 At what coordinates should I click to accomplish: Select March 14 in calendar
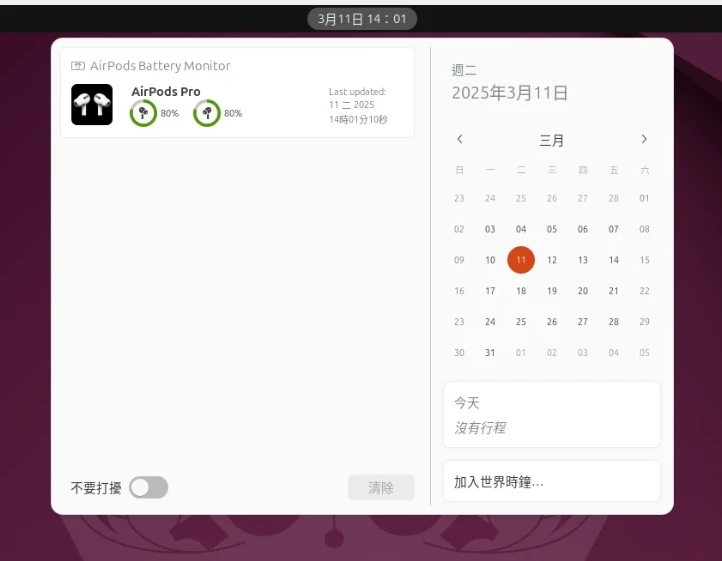613,260
